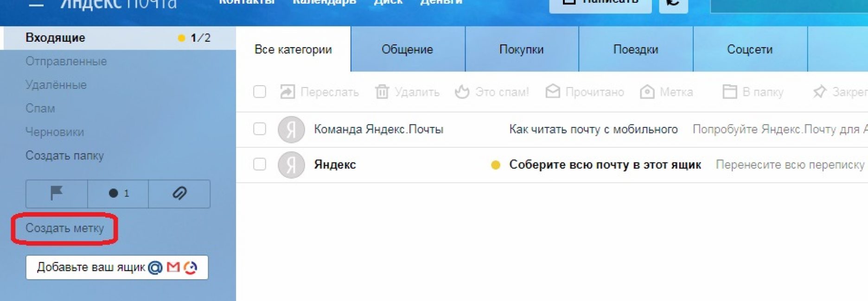
Task: Open the hamburger menu next to the Yandex logo
Action: (x=36, y=4)
